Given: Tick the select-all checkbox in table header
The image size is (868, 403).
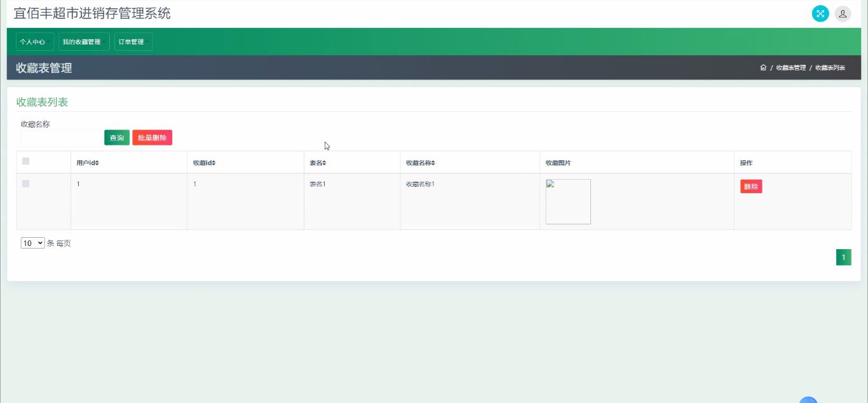Looking at the screenshot, I should click(26, 161).
